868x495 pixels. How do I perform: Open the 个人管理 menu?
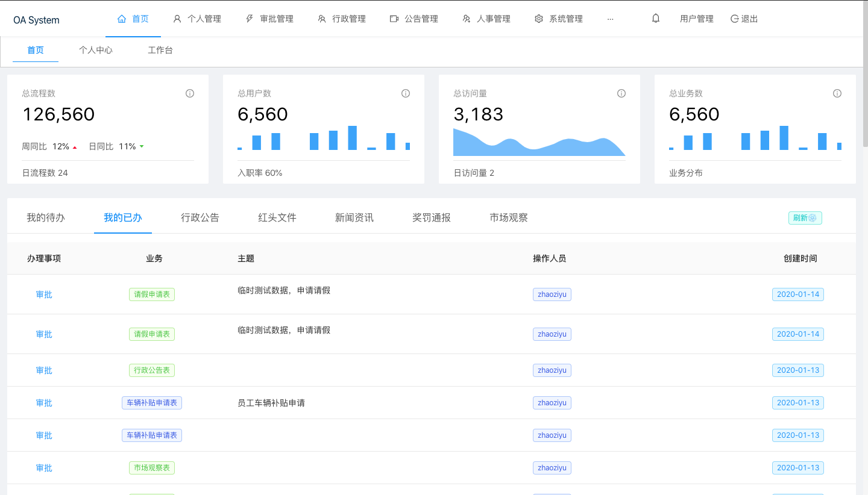[197, 19]
